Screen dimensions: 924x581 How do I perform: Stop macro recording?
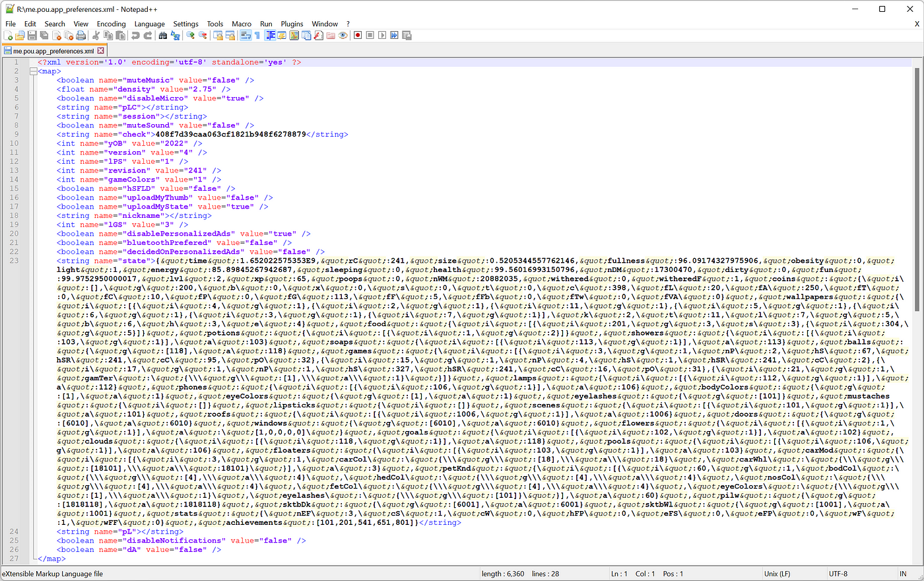[370, 36]
